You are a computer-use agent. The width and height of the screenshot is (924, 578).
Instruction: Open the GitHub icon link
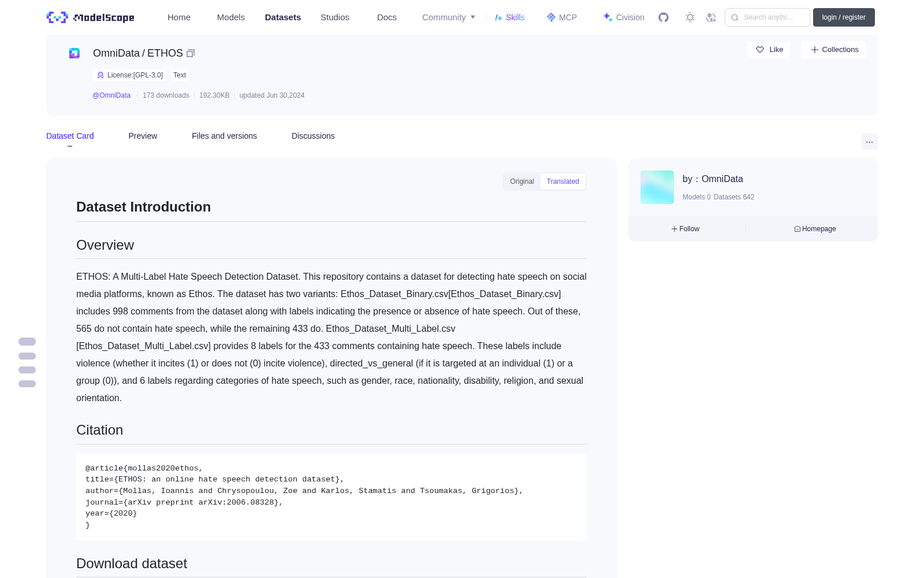point(664,17)
